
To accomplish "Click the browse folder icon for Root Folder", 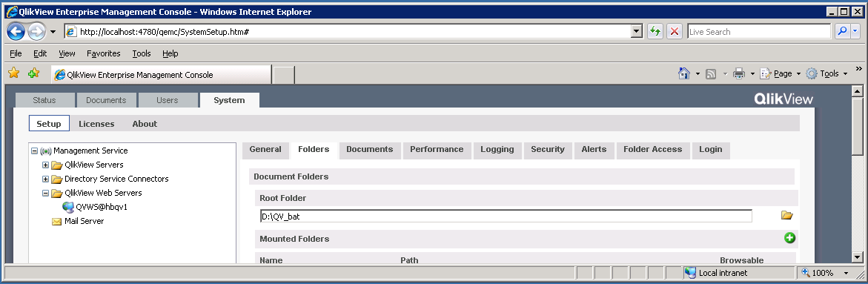I will tap(786, 215).
